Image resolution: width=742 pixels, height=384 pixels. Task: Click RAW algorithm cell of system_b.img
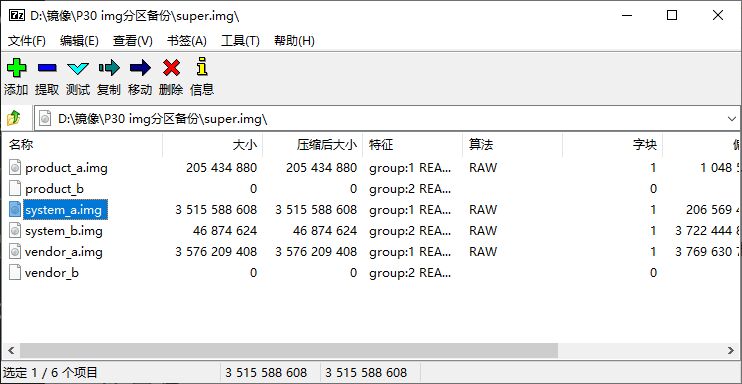click(483, 231)
